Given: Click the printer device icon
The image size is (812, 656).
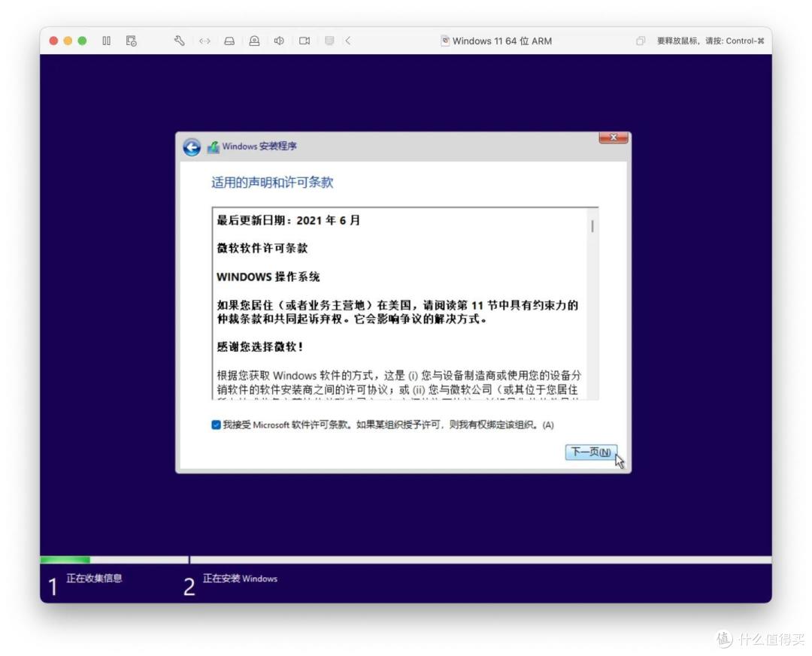Looking at the screenshot, I should point(329,41).
